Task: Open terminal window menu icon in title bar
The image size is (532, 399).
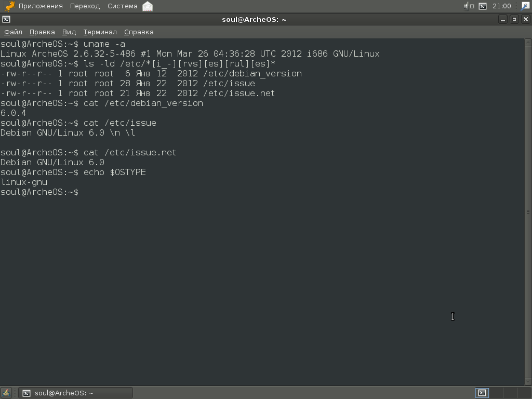Action: pos(6,19)
